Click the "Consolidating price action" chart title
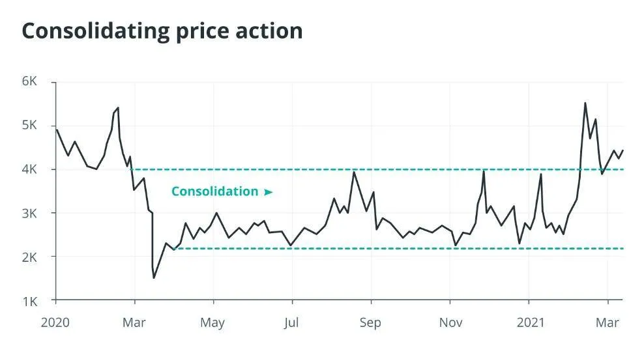This screenshot has height=353, width=644. point(162,31)
